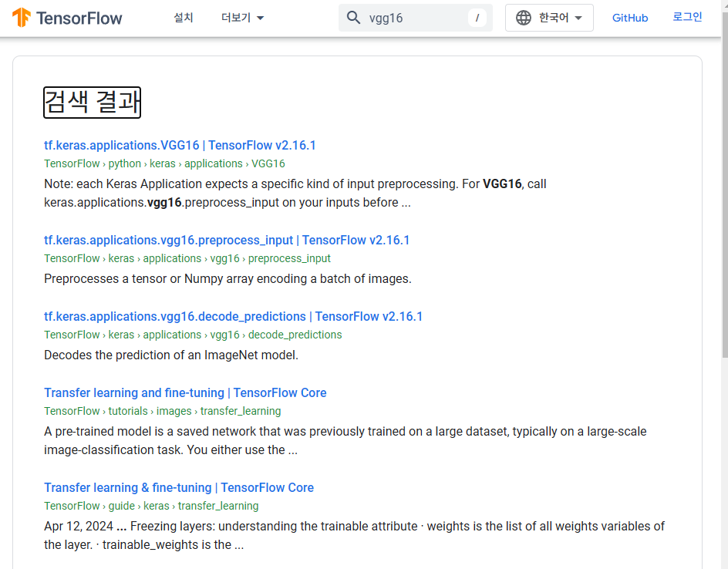Click the slash shortcut badge in search

(x=477, y=18)
